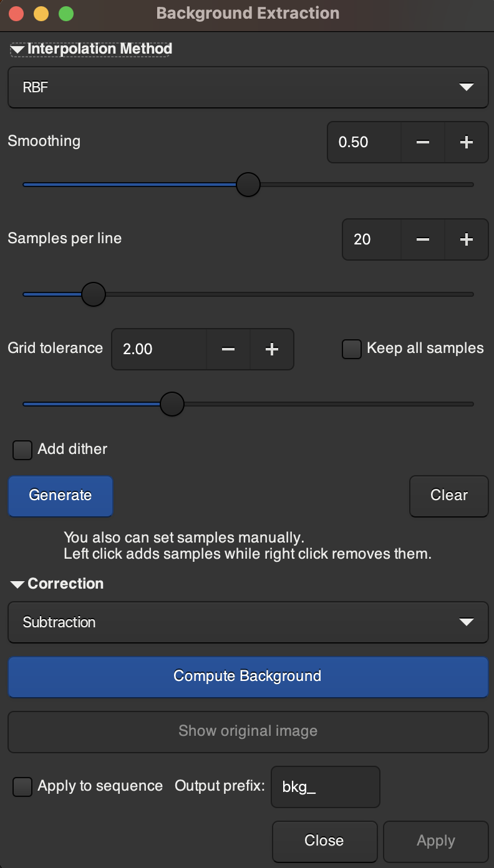Increase Smoothing value with plus button
Viewport: 494px width, 868px height.
coord(466,142)
